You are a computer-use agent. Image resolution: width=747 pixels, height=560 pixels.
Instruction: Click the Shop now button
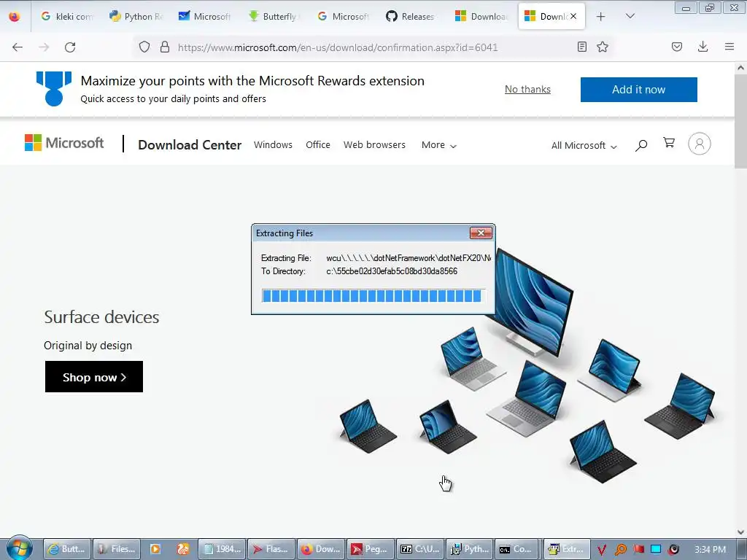[94, 377]
